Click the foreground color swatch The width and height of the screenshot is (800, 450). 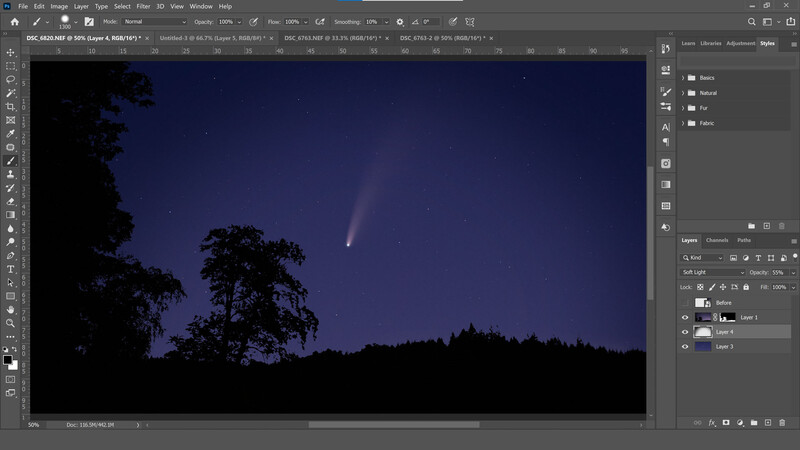pos(7,360)
